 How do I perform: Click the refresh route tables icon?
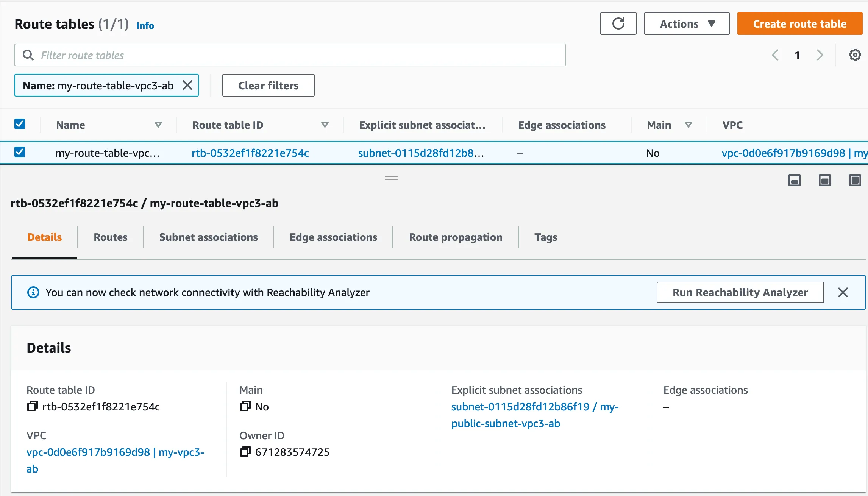(x=618, y=23)
